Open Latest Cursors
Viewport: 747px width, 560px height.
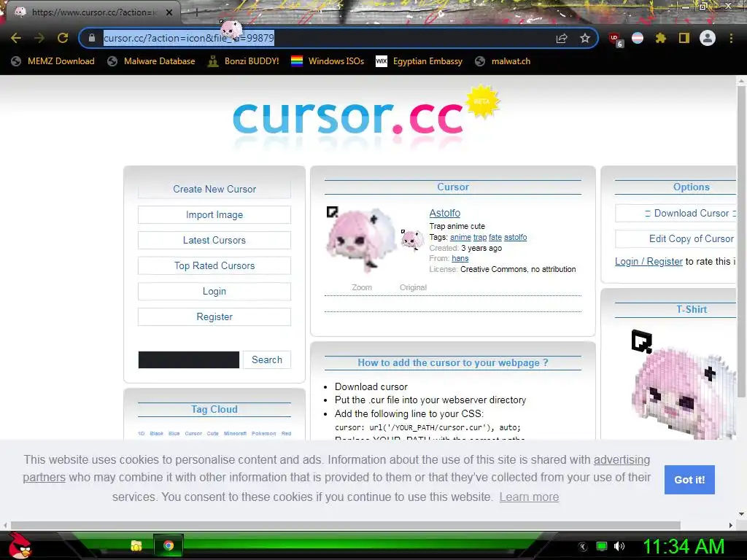214,241
